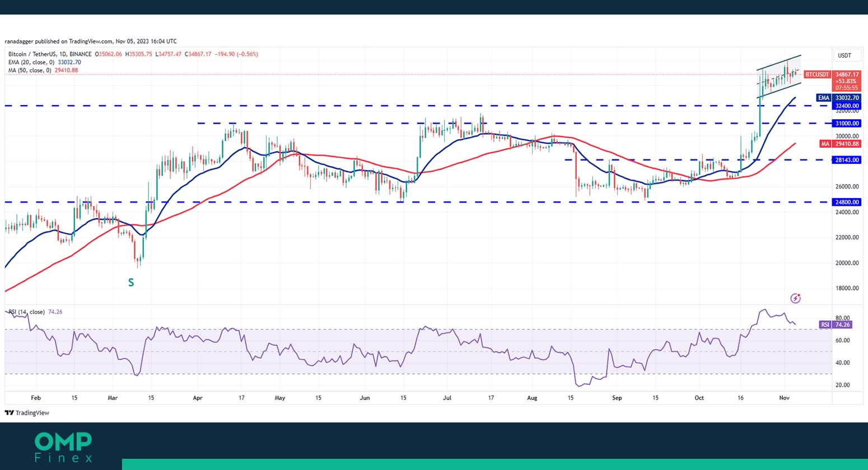Click the change value −194.90 (−0.56%)
Viewport: 868px width, 470px height.
pyautogui.click(x=237, y=54)
